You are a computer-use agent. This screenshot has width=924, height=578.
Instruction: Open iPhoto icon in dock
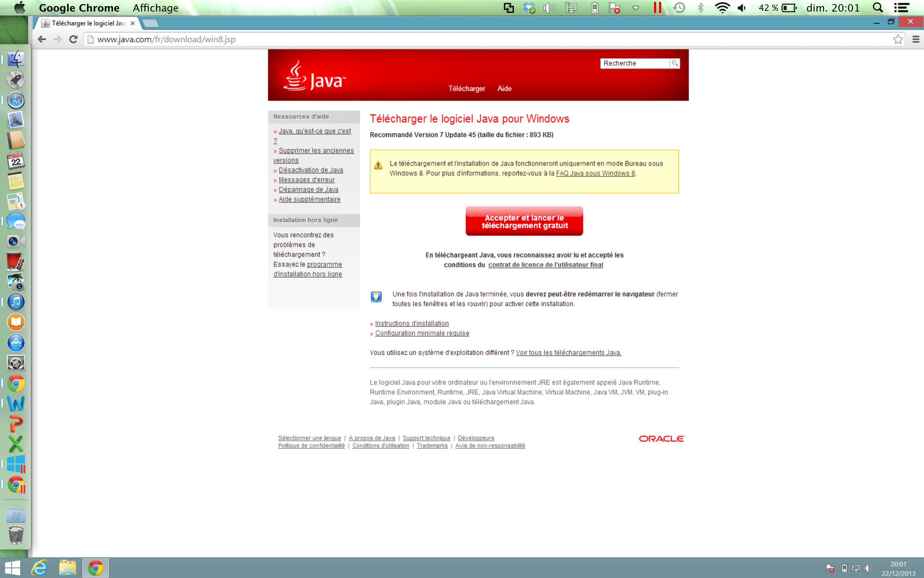pyautogui.click(x=16, y=282)
